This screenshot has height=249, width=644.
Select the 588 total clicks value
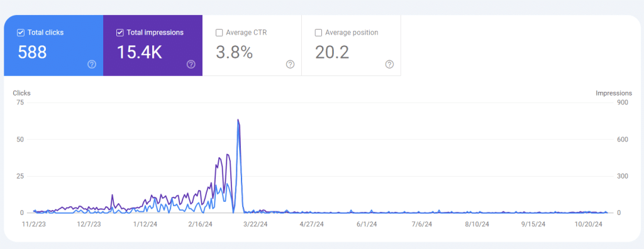coord(33,52)
